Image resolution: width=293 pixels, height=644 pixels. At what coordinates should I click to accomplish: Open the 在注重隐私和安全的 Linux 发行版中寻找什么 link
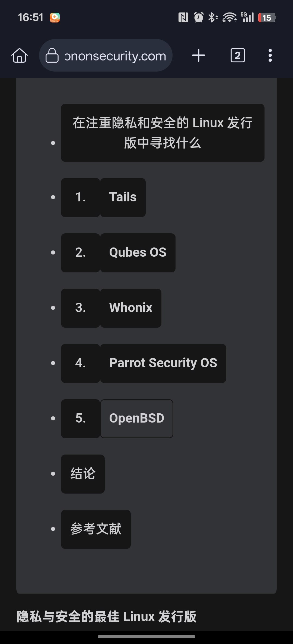(163, 133)
